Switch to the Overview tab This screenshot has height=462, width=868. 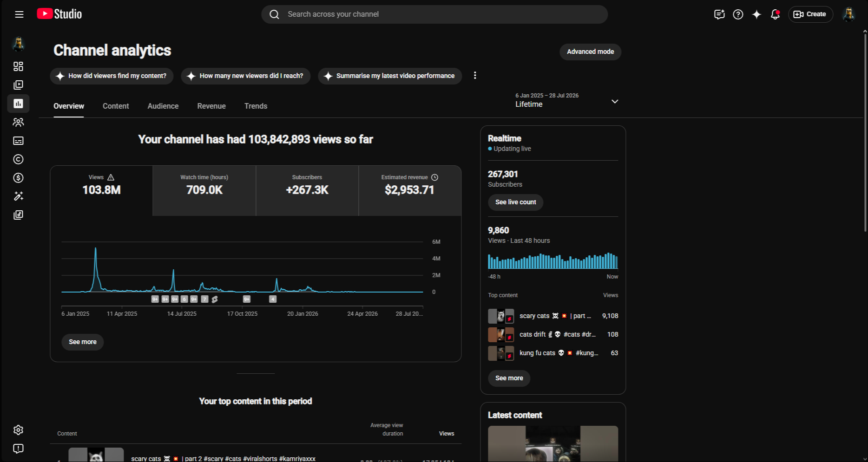click(x=69, y=106)
